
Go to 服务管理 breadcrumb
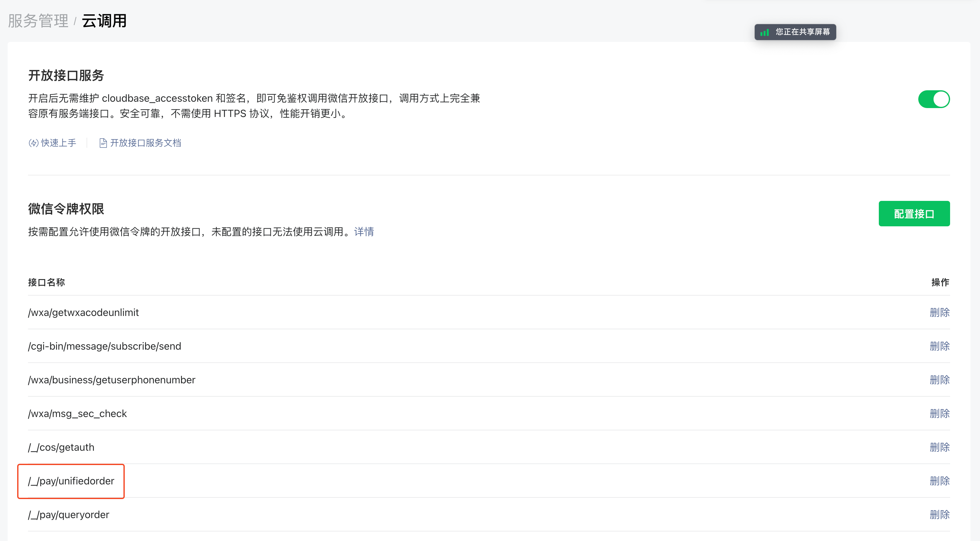[38, 21]
